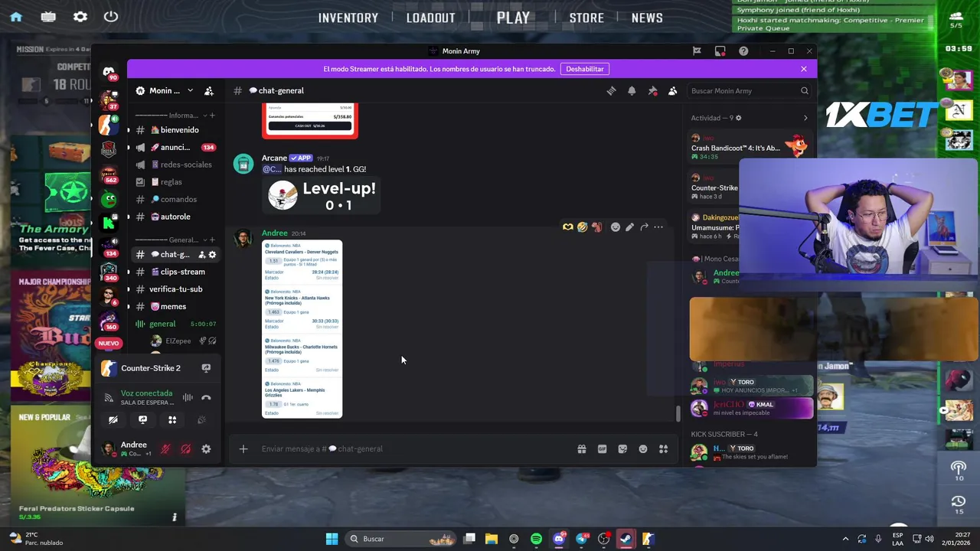Screen dimensions: 980x551
Task: Click the message attachment plus button
Action: click(243, 449)
